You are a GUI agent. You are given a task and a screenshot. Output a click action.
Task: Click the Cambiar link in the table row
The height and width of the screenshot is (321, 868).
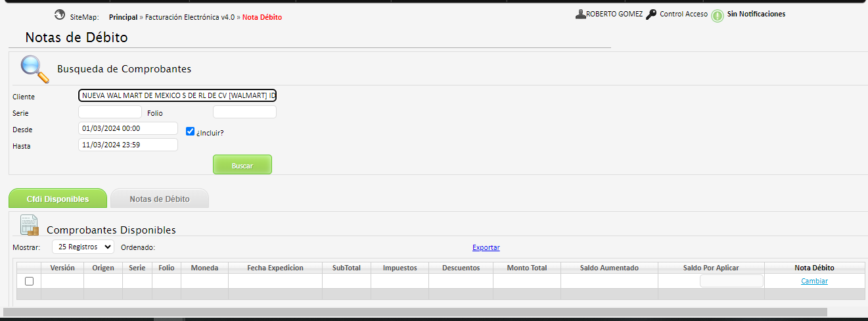tap(814, 281)
